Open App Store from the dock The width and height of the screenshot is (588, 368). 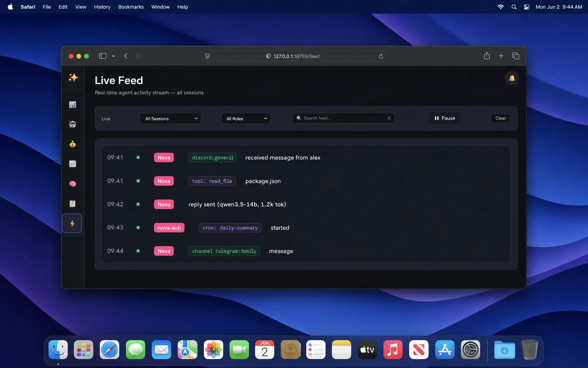coord(445,350)
